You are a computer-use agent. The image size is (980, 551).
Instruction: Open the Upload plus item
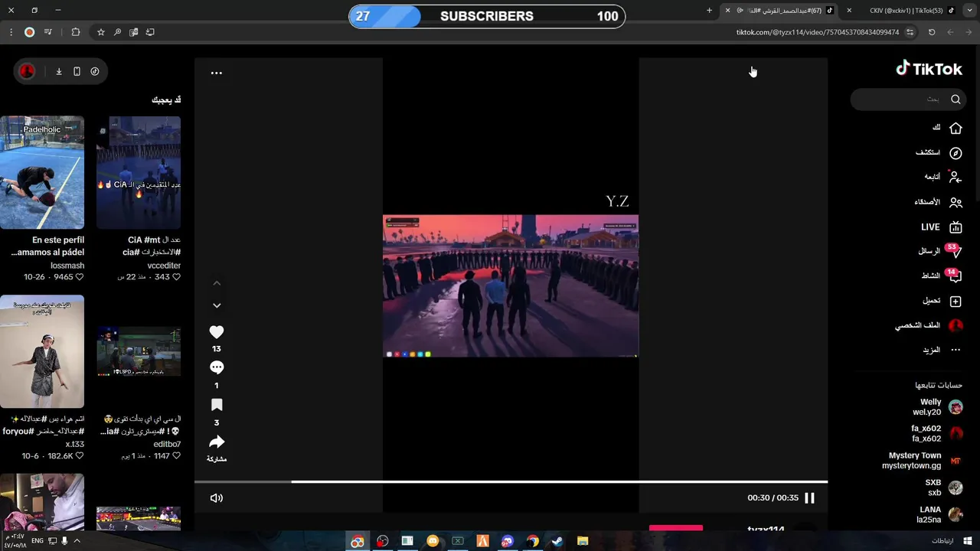942,302
